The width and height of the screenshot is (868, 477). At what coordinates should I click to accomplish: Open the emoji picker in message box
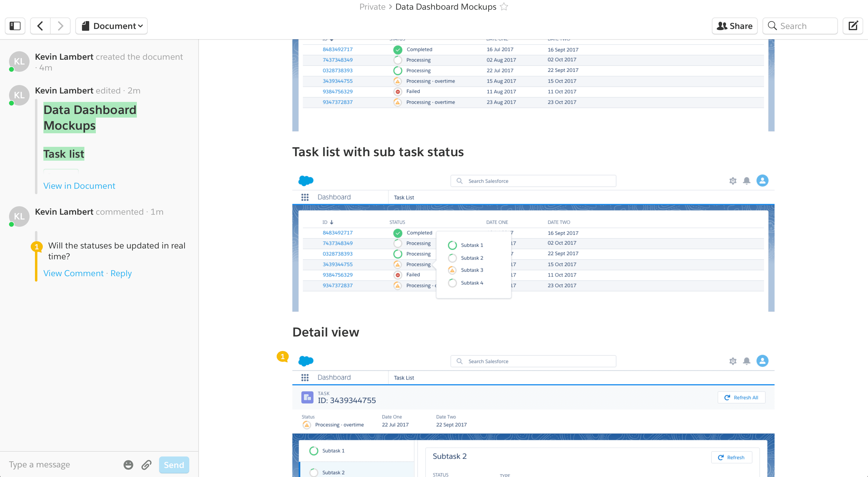[x=128, y=465]
